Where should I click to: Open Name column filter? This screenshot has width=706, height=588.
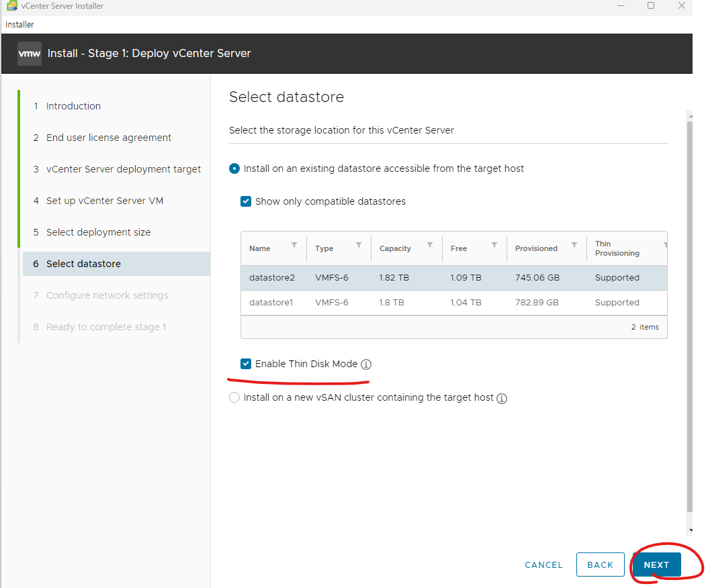[294, 245]
